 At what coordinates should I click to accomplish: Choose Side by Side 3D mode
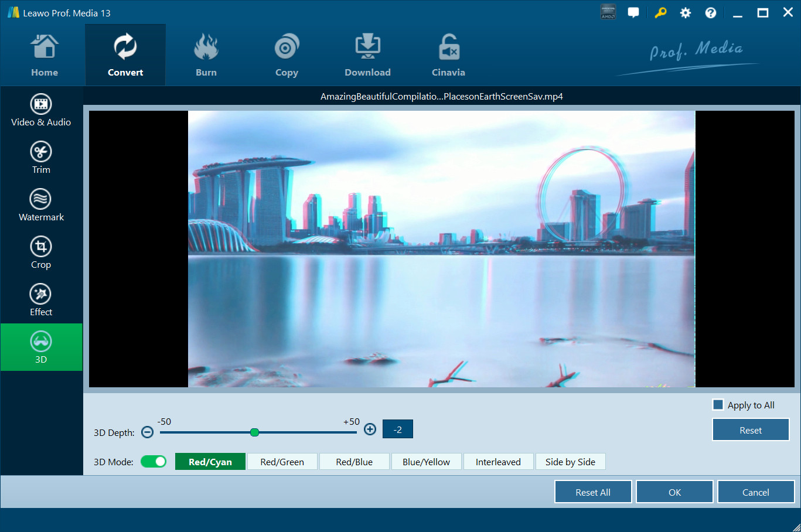point(570,462)
